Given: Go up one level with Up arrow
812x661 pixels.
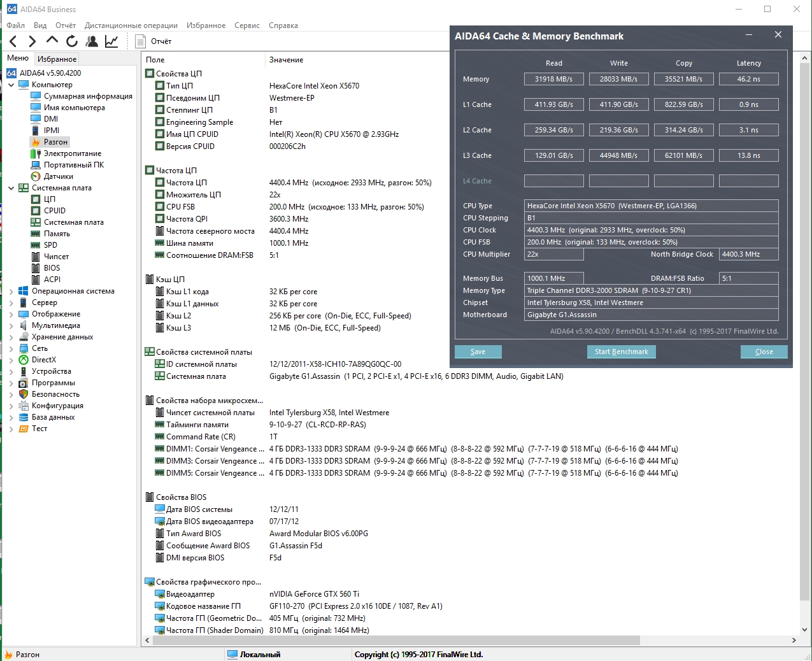Looking at the screenshot, I should (x=52, y=41).
